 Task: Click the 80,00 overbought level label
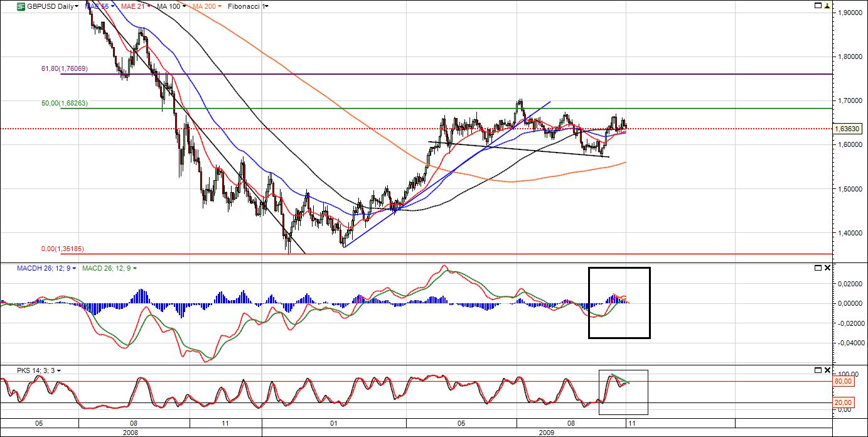(844, 381)
